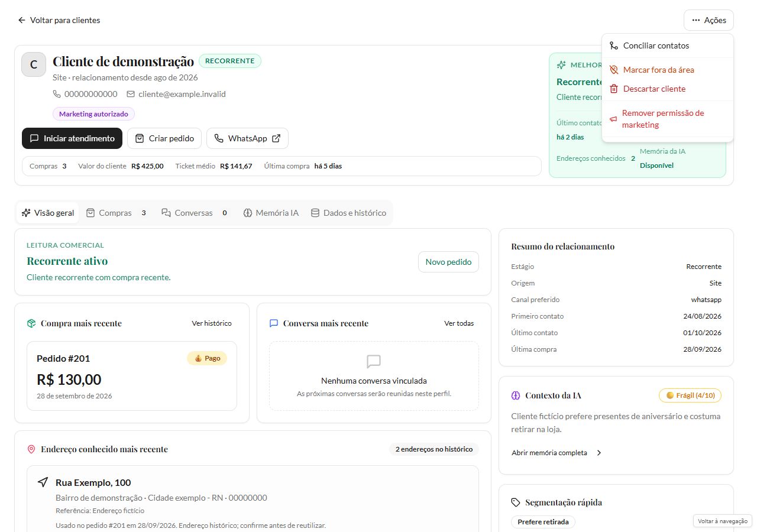Open WhatsApp via the external link button

coord(247,138)
